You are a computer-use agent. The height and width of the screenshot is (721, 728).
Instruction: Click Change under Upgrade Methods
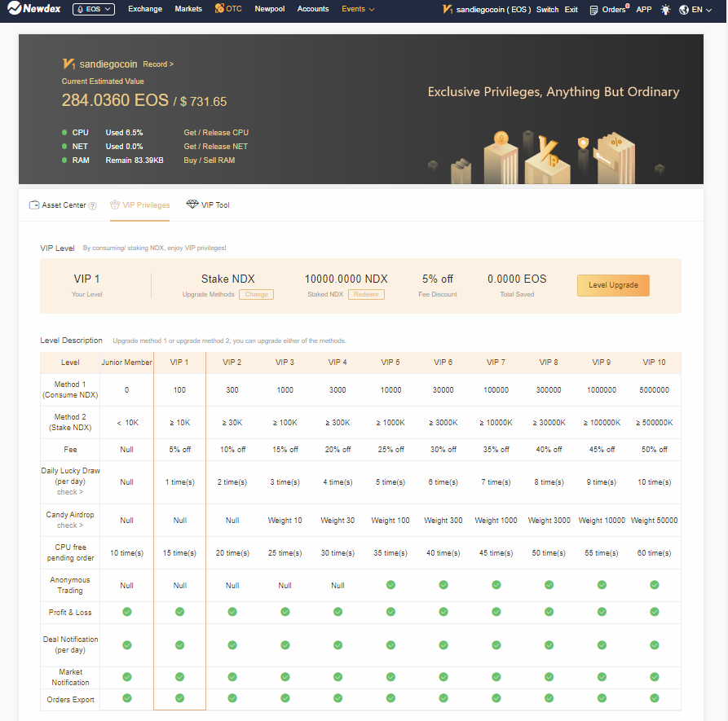[x=256, y=294]
